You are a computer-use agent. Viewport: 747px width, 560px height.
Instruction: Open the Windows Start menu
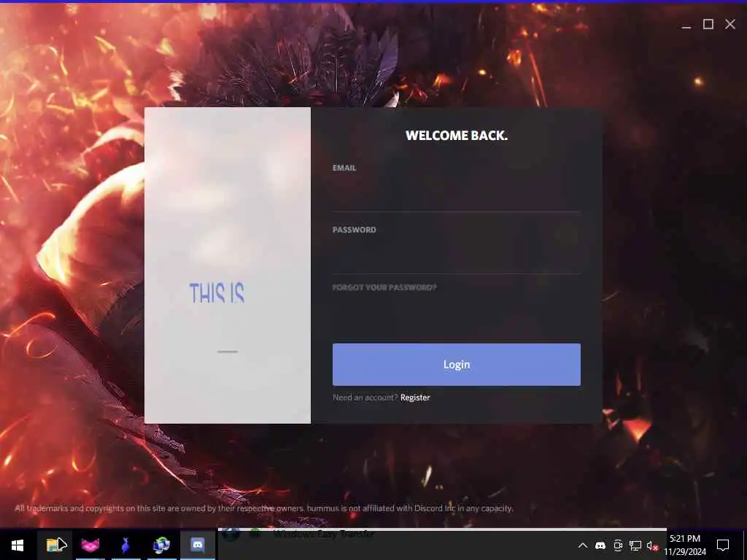pos(18,545)
